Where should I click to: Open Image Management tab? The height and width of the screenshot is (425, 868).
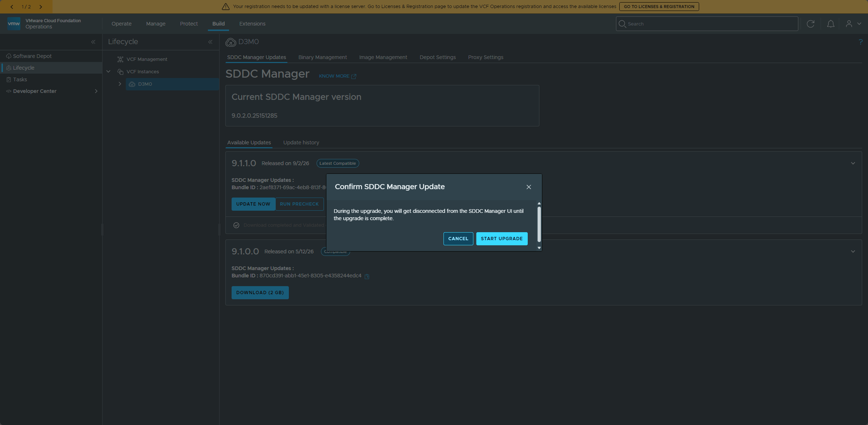point(383,57)
